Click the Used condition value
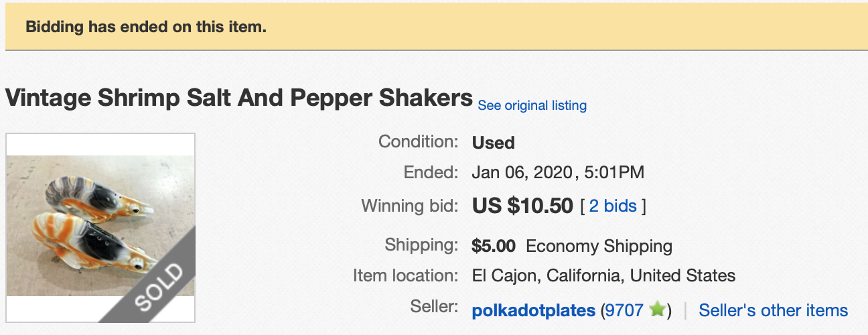 493,142
